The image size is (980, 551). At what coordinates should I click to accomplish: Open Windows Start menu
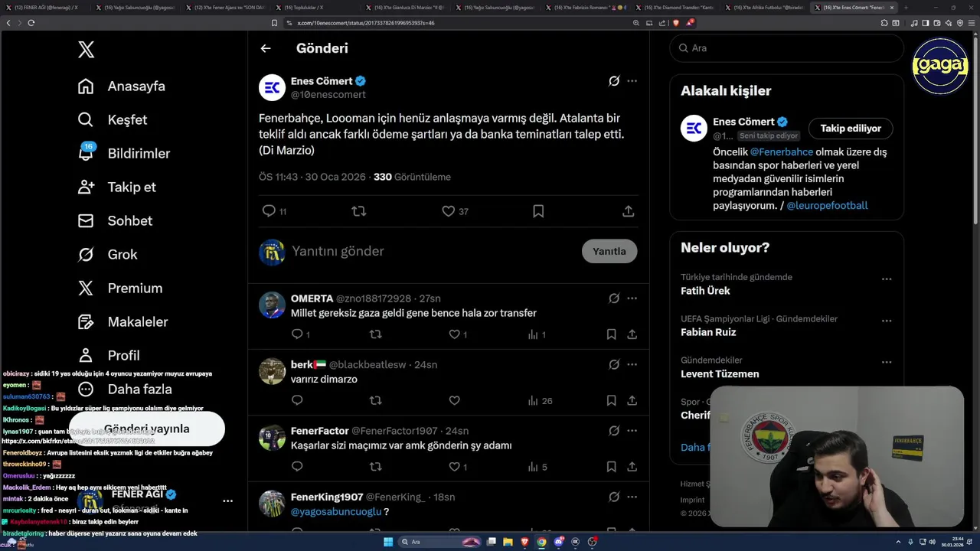click(388, 542)
